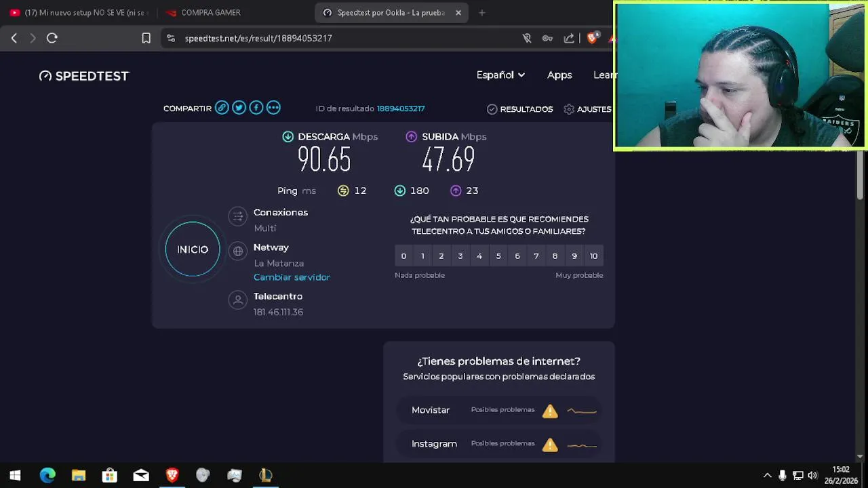Click the Movistar warning triangle icon
868x488 pixels.
point(550,411)
